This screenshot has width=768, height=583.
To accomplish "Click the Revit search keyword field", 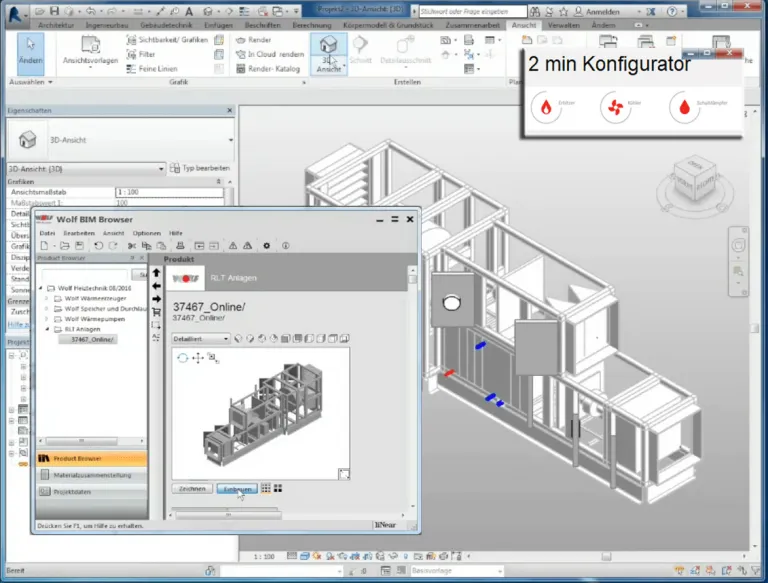I will coord(472,11).
